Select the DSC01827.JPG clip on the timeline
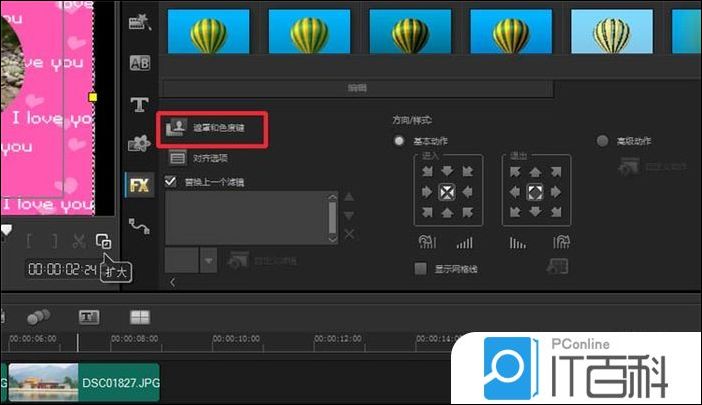Image resolution: width=702 pixels, height=405 pixels. click(84, 382)
